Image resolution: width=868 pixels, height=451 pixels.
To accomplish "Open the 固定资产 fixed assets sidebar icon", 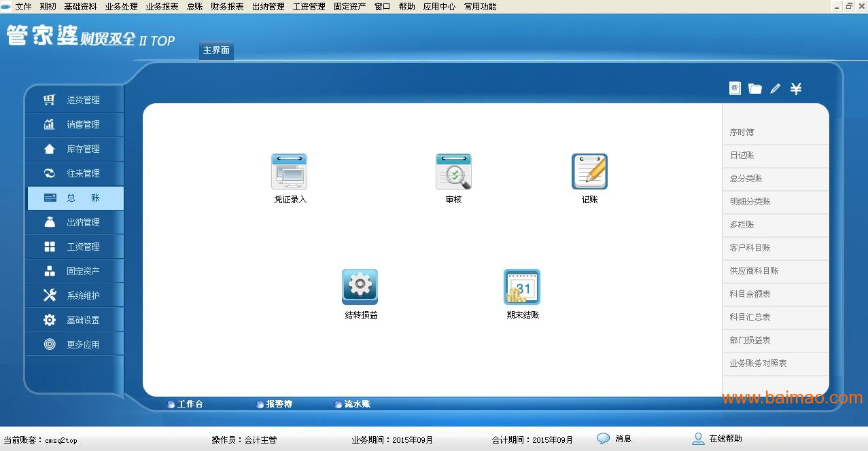I will point(75,270).
